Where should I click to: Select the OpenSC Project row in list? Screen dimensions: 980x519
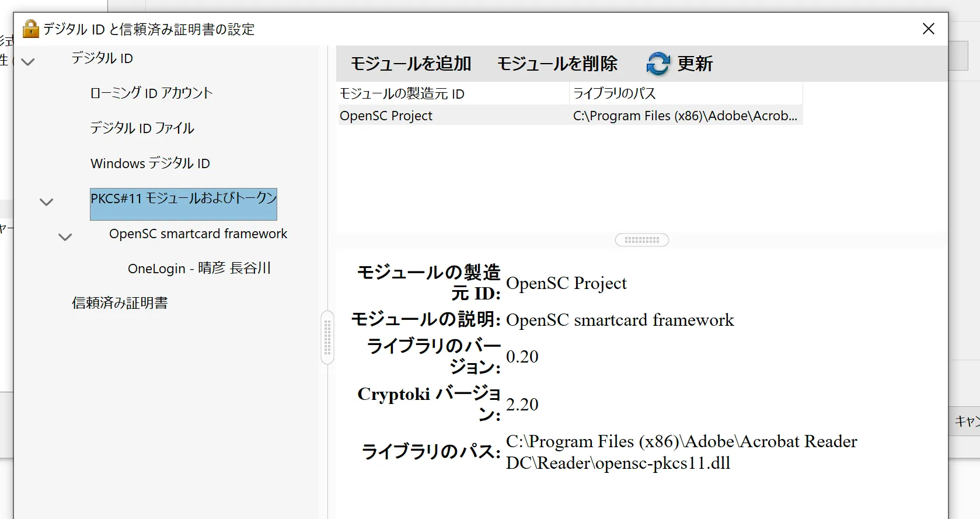pyautogui.click(x=453, y=116)
